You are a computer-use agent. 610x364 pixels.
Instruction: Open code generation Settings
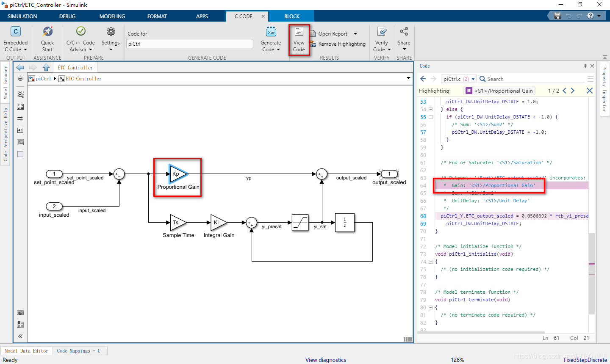111,39
